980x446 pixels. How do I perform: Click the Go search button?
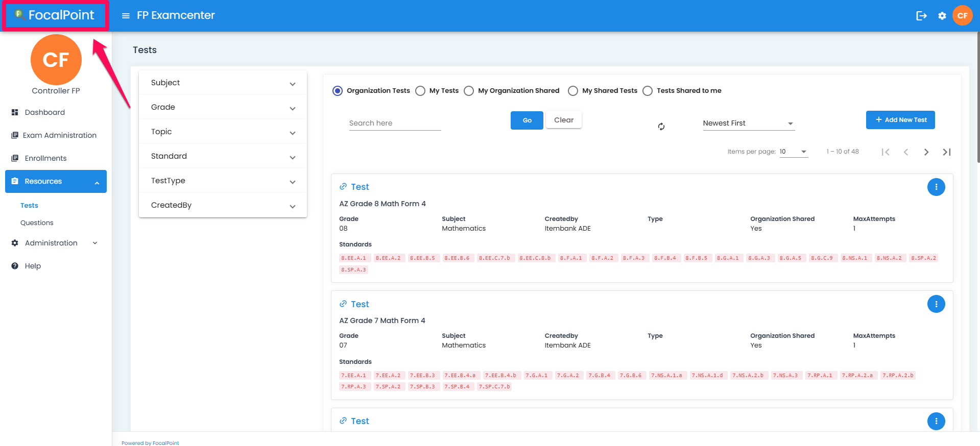527,120
